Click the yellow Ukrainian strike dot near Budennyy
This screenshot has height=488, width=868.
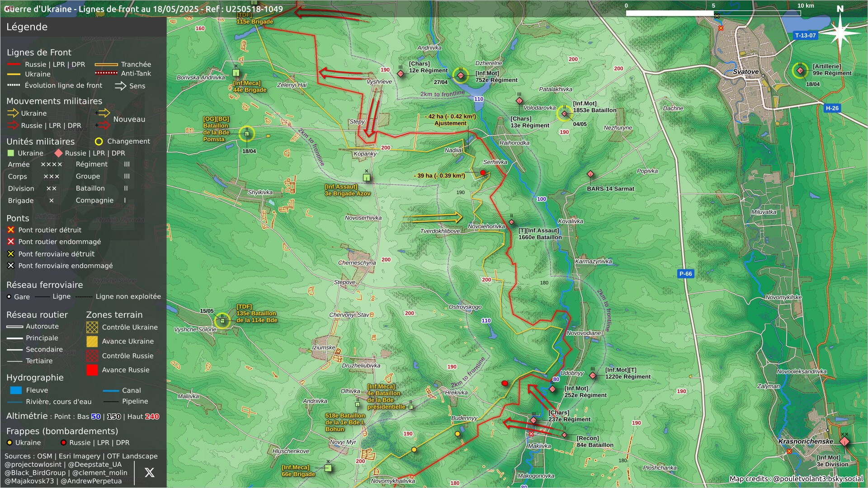[458, 434]
